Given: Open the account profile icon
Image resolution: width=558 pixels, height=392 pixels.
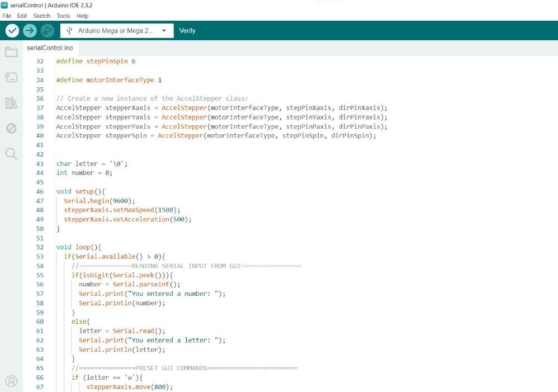Looking at the screenshot, I should click(x=11, y=381).
